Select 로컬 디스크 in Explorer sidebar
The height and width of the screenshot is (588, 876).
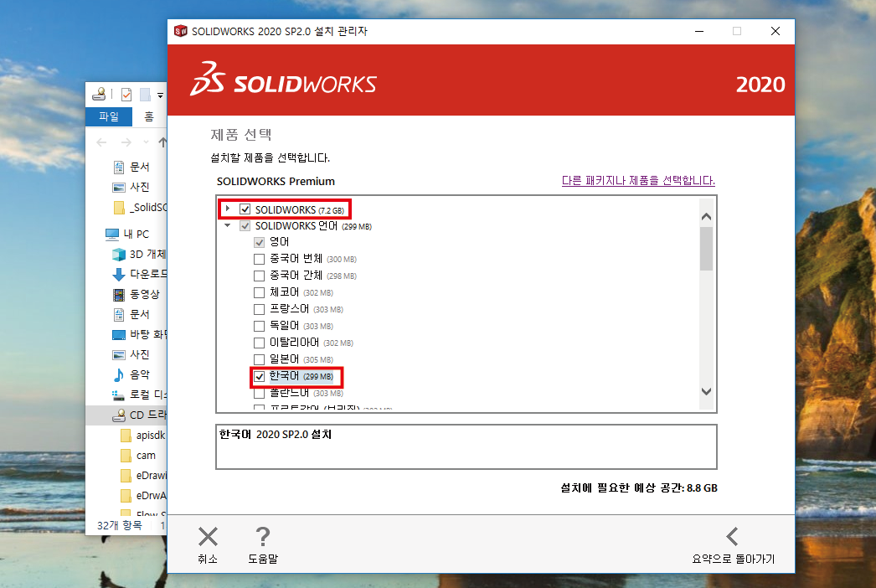pos(139,395)
